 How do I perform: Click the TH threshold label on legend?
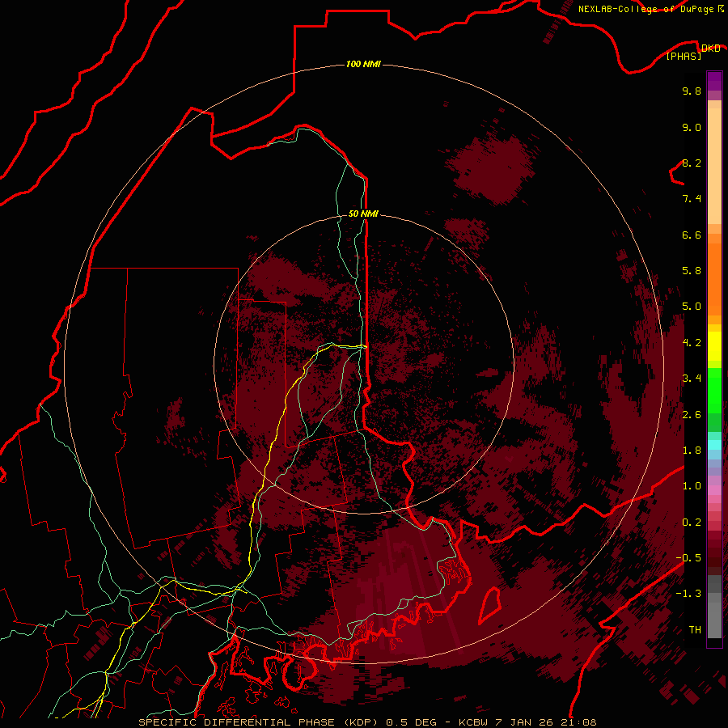pyautogui.click(x=695, y=630)
